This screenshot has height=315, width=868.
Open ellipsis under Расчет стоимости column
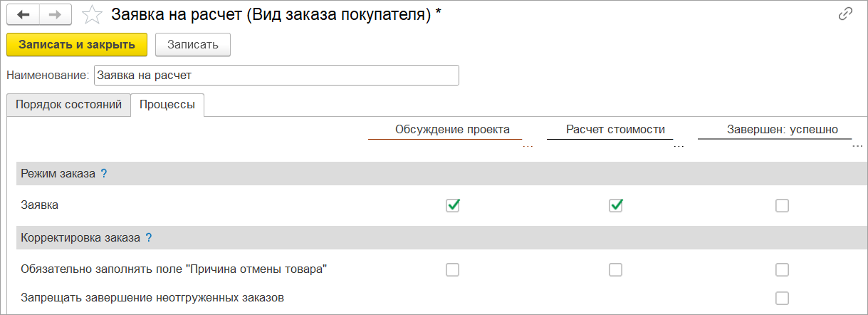(679, 145)
